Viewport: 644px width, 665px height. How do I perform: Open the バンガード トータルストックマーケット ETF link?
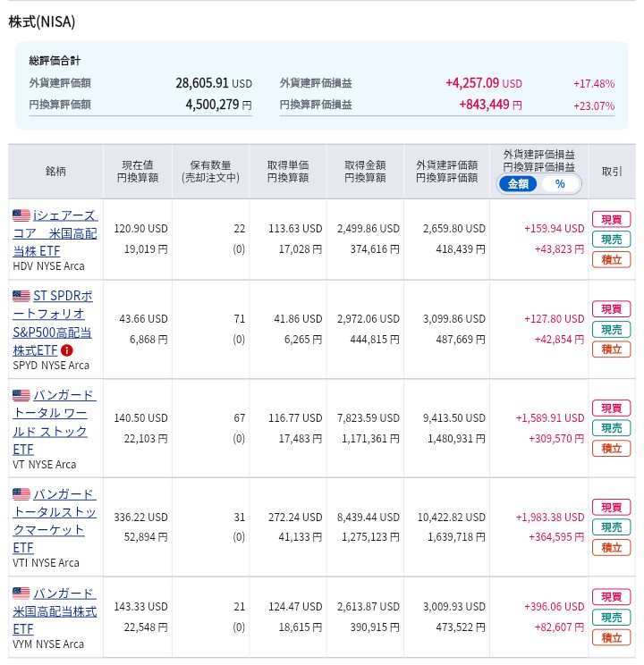(x=54, y=520)
